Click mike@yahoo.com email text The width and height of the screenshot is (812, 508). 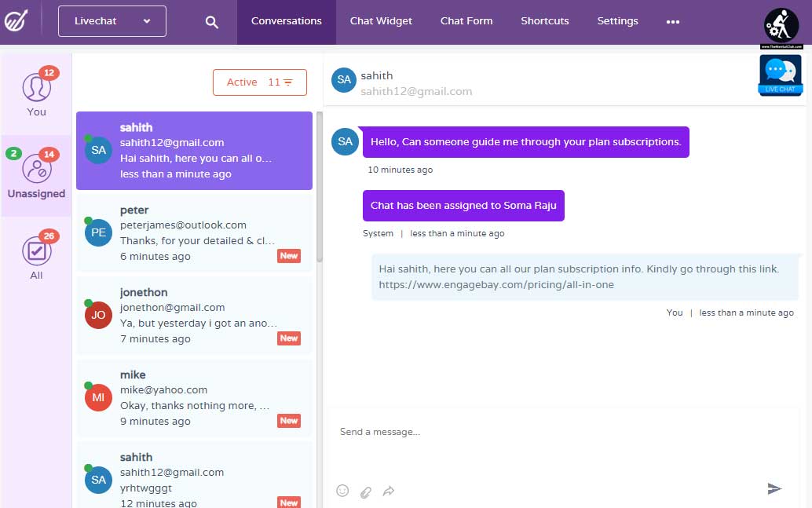pos(163,390)
